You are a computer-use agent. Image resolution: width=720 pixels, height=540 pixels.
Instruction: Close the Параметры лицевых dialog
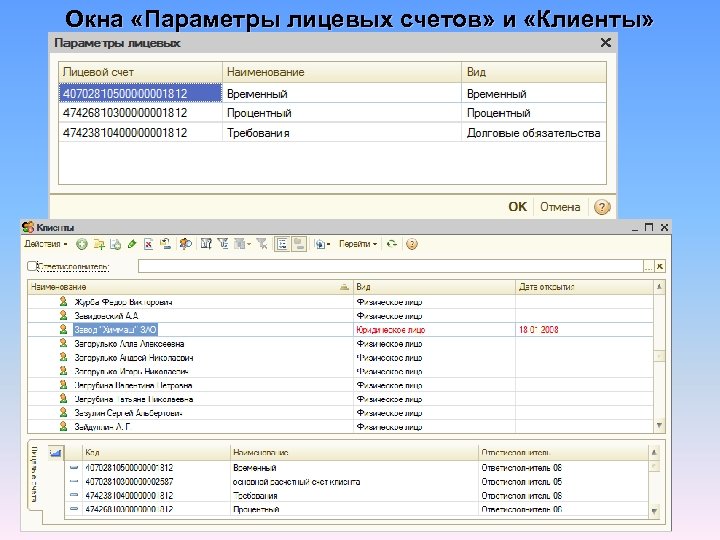point(606,43)
